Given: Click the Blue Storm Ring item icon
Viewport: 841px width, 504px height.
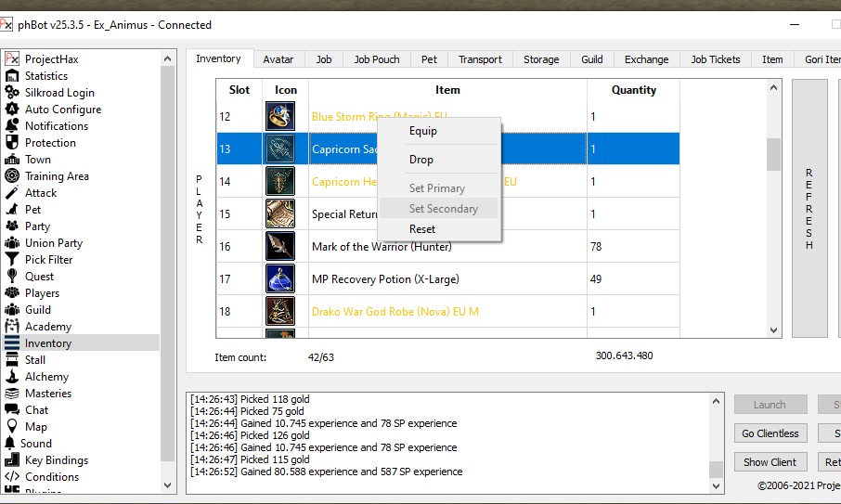Looking at the screenshot, I should pos(280,116).
